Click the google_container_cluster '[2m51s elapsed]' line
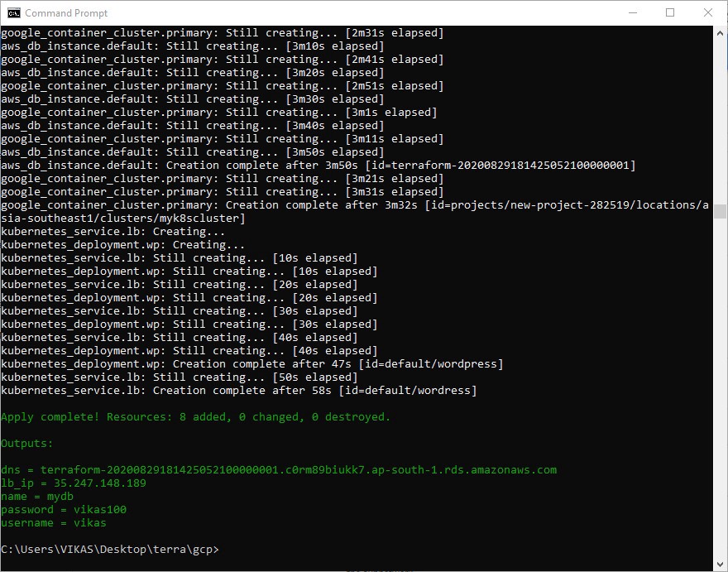Viewport: 728px width, 572px height. click(x=222, y=86)
